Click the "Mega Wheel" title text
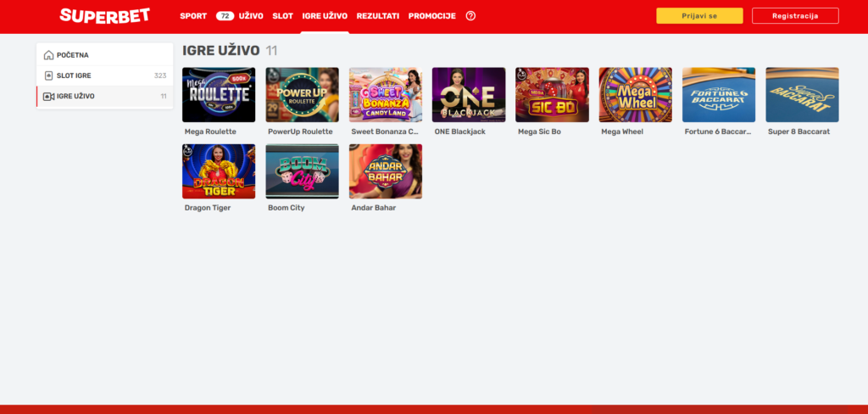 [622, 131]
